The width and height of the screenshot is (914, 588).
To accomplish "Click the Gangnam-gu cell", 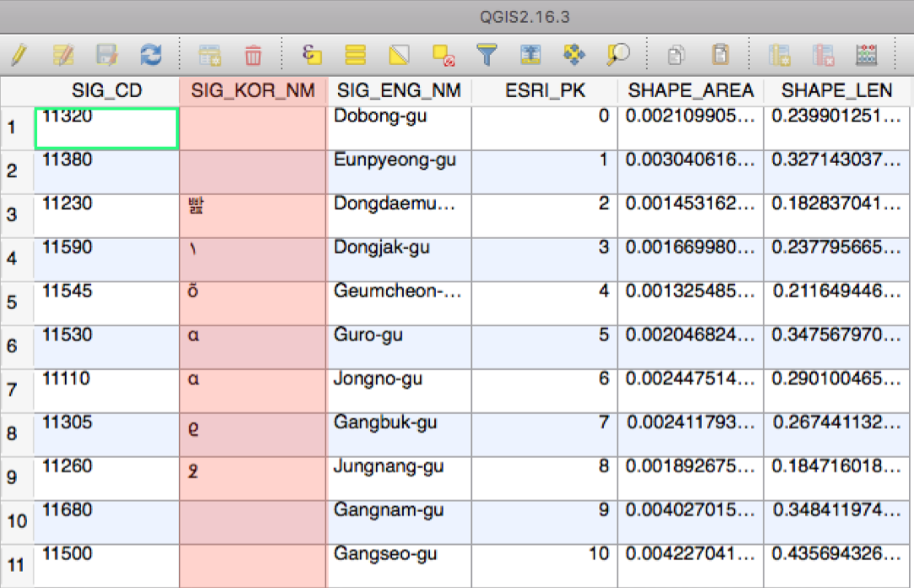I will click(399, 521).
